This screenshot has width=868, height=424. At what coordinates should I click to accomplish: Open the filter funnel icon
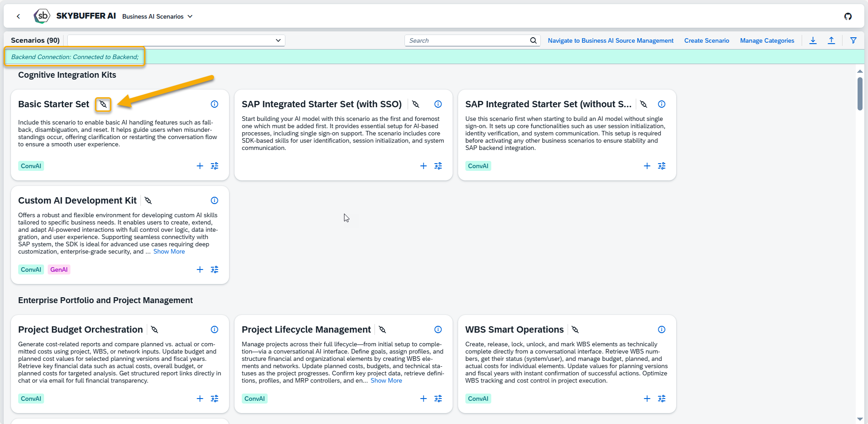pos(853,40)
